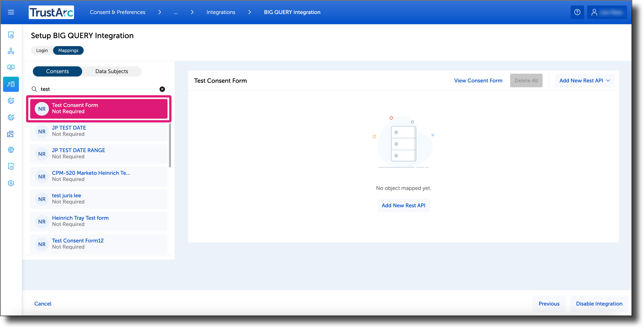Click the search magnifier icon
Viewport: 644px width, 328px height.
click(x=34, y=89)
